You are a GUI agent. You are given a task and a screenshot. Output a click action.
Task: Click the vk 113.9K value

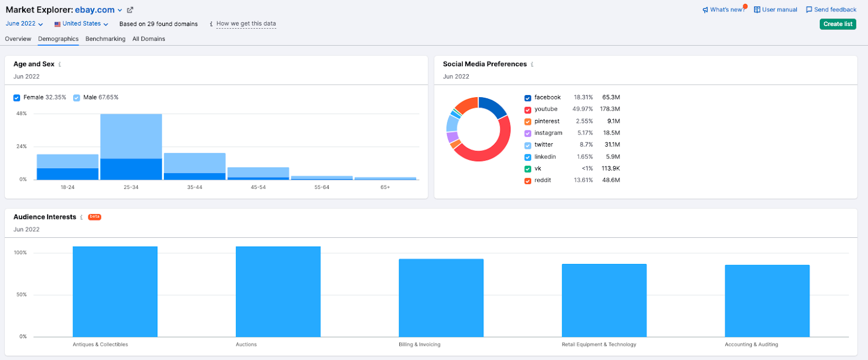[x=611, y=169]
